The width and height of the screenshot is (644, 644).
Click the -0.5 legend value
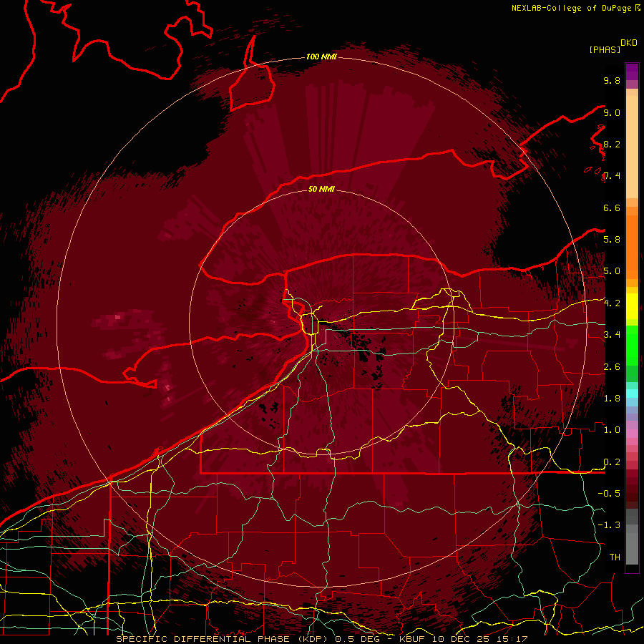pos(609,493)
